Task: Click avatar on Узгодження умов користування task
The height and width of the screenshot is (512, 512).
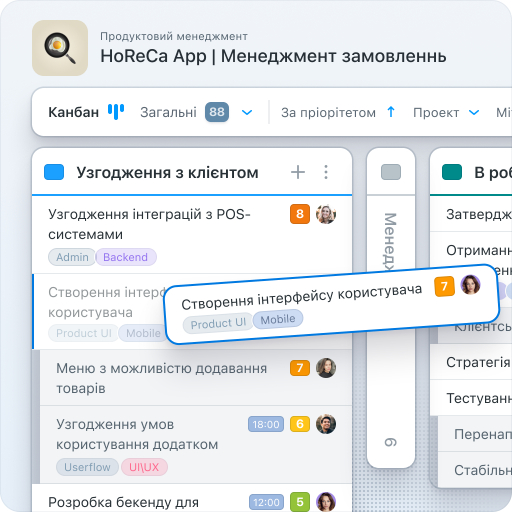Action: pos(326,424)
